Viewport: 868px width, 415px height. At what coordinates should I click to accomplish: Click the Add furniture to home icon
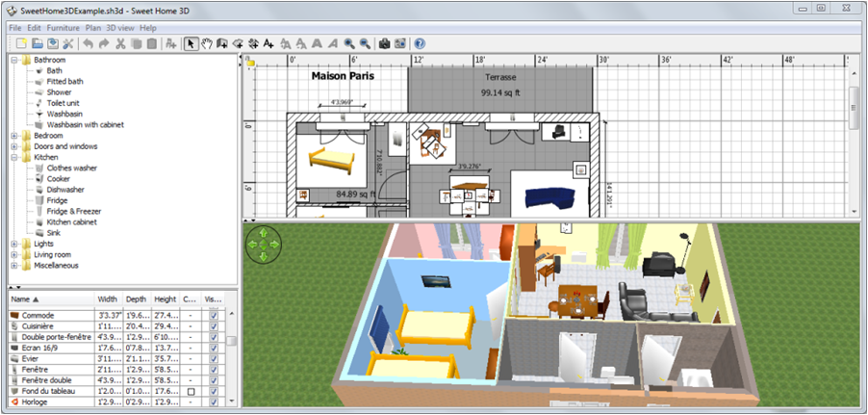[171, 43]
